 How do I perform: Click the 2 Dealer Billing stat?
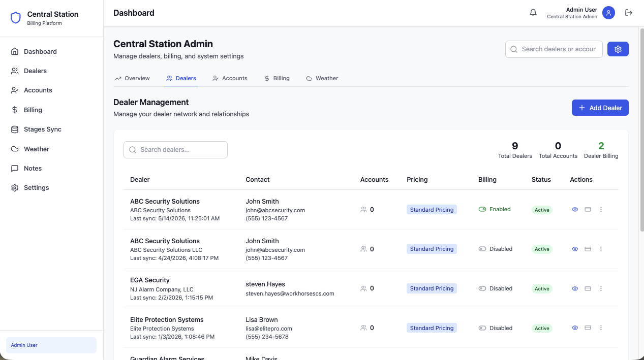point(601,150)
